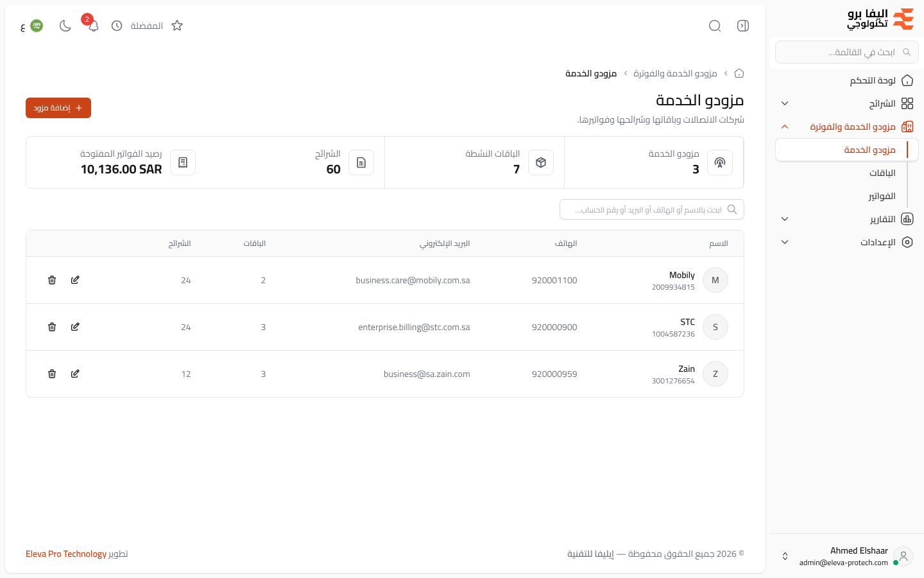Viewport: 924px width, 578px height.
Task: Click the الباقات النشطة stat card icon
Action: (541, 162)
